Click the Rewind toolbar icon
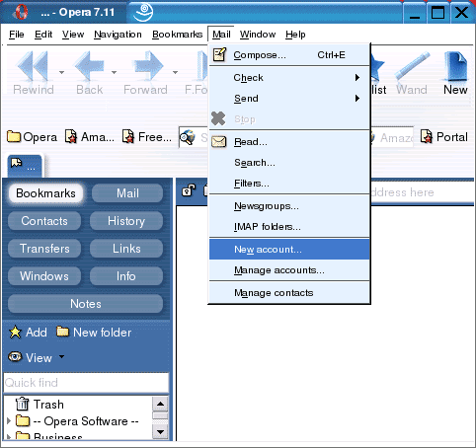Viewport: 476px width, 448px height. [x=33, y=66]
